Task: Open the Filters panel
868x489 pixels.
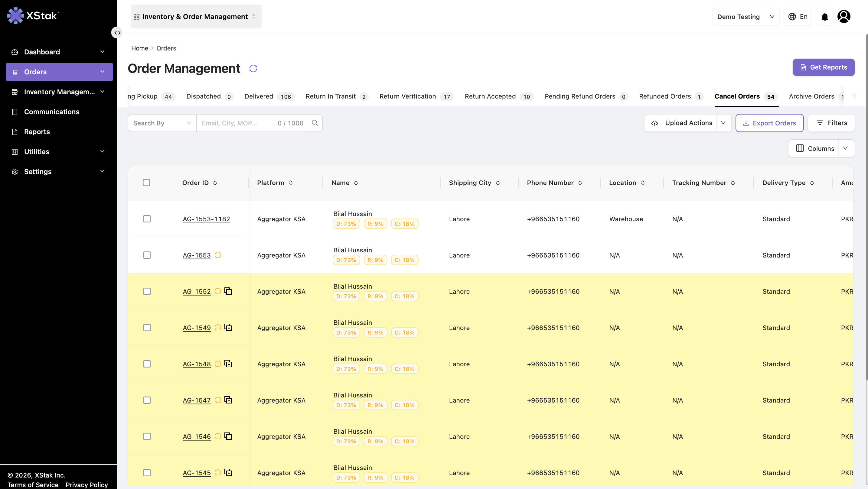Action: [x=831, y=123]
